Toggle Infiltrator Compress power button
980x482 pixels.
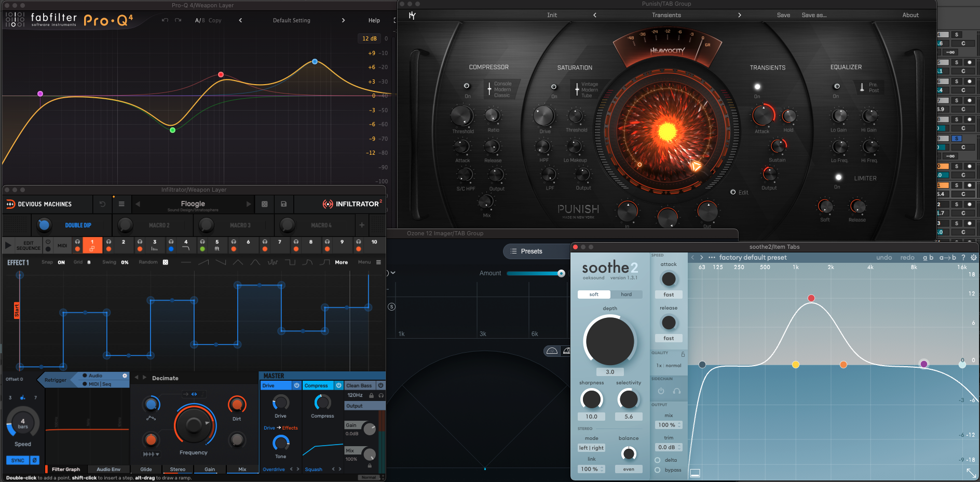(338, 385)
